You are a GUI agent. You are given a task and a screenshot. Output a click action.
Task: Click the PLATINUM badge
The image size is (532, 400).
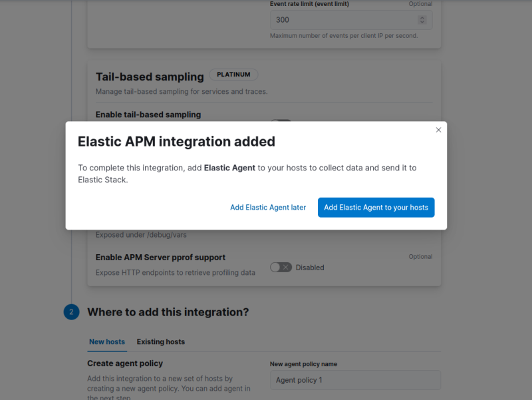(233, 75)
